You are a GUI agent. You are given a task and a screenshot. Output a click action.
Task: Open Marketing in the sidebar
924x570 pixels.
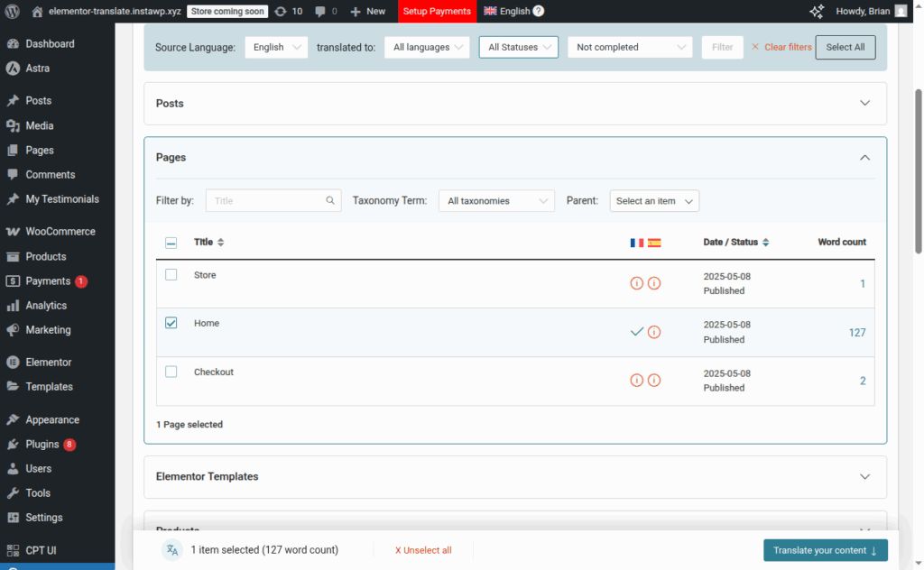tap(48, 330)
